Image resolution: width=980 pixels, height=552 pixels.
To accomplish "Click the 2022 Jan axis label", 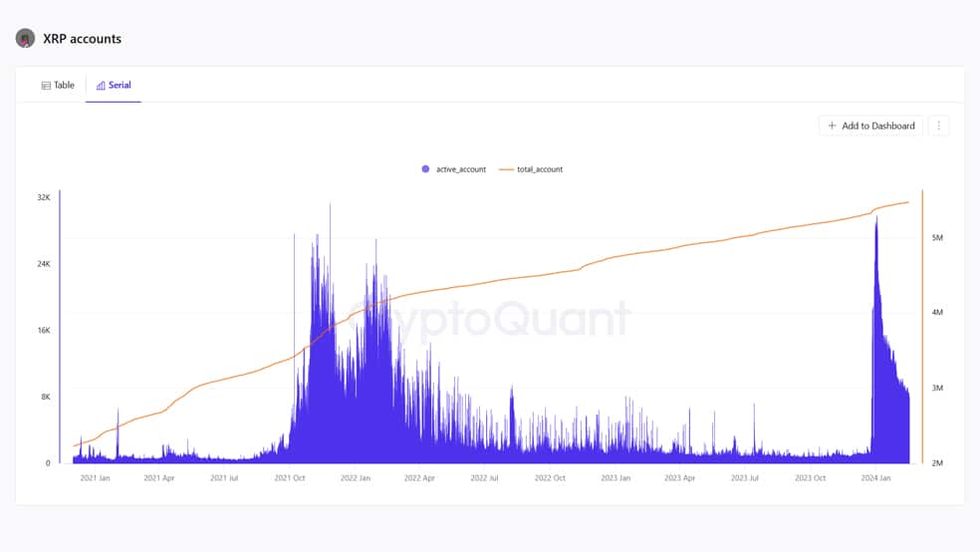I will pos(356,477).
